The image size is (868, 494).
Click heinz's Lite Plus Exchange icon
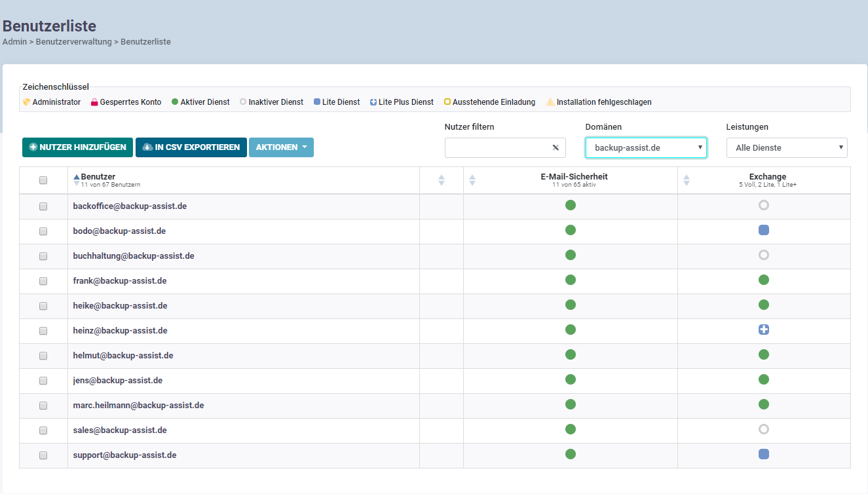click(x=763, y=330)
